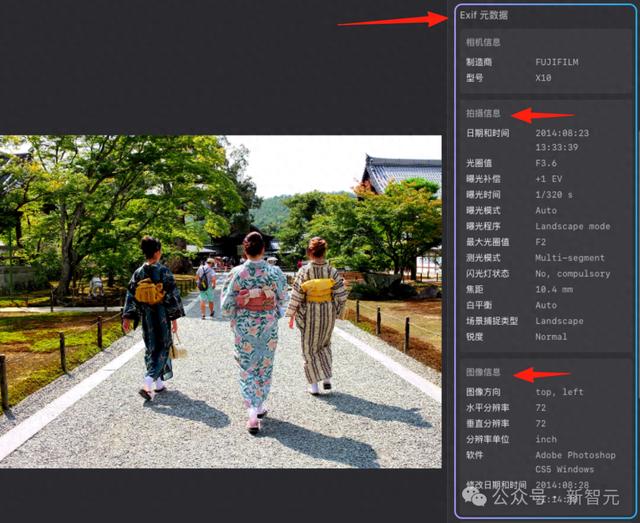640x523 pixels.
Task: Click the F3.6 aperture value
Action: [x=546, y=163]
